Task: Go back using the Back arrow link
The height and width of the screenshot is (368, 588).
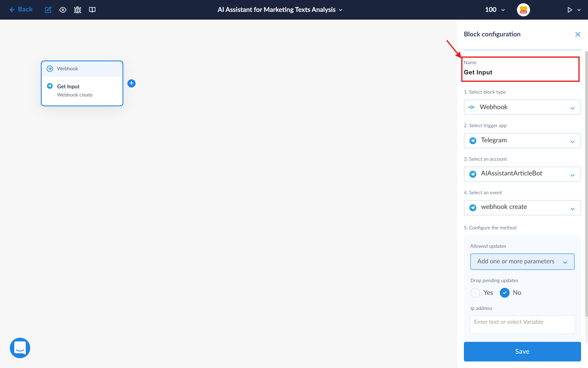Action: [21, 9]
